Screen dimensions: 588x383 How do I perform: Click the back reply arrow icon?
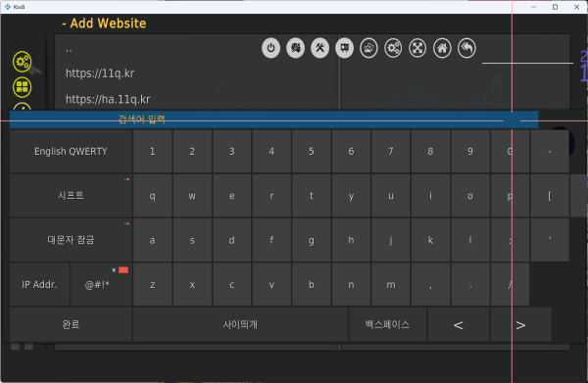coord(466,48)
